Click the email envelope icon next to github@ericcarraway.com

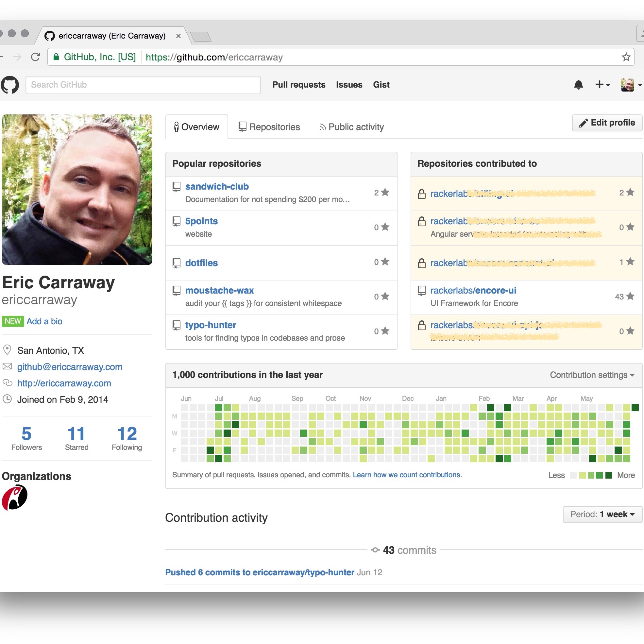(8, 366)
